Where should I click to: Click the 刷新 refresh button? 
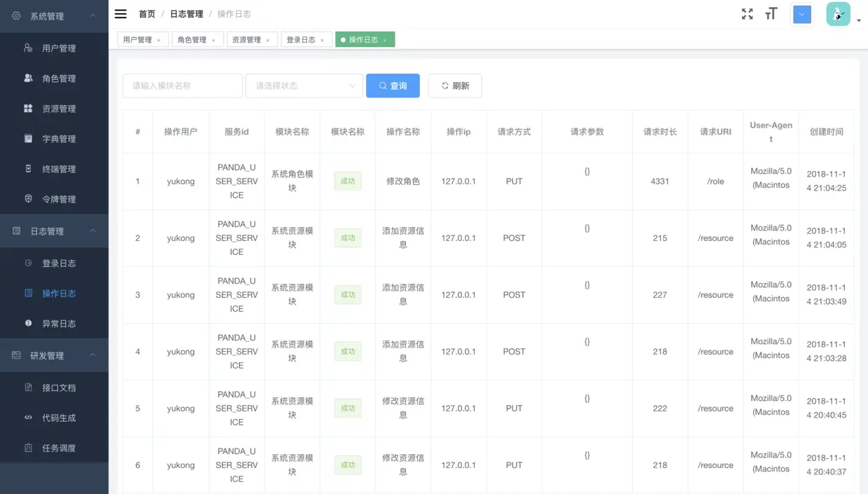coord(455,85)
